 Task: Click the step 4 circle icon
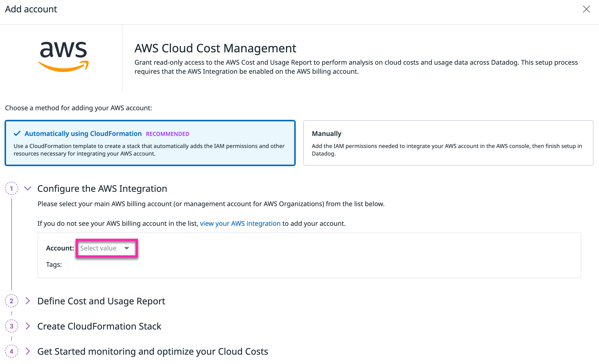(x=11, y=351)
